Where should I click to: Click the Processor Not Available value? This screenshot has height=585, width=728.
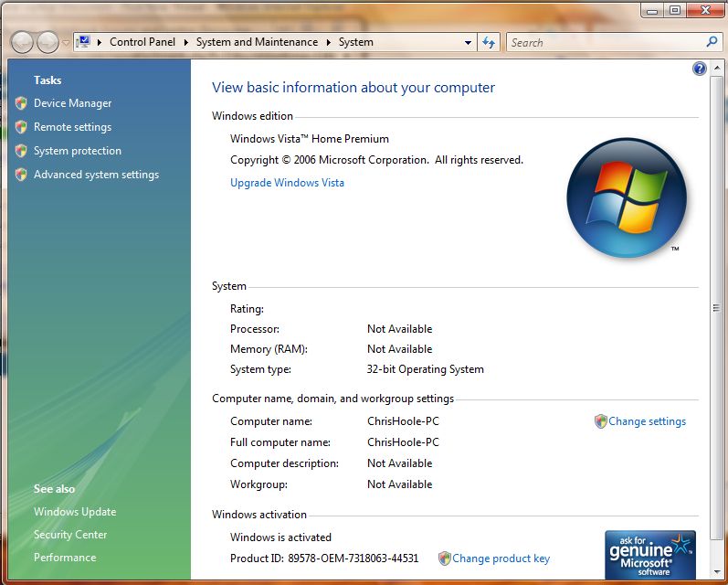tap(399, 329)
